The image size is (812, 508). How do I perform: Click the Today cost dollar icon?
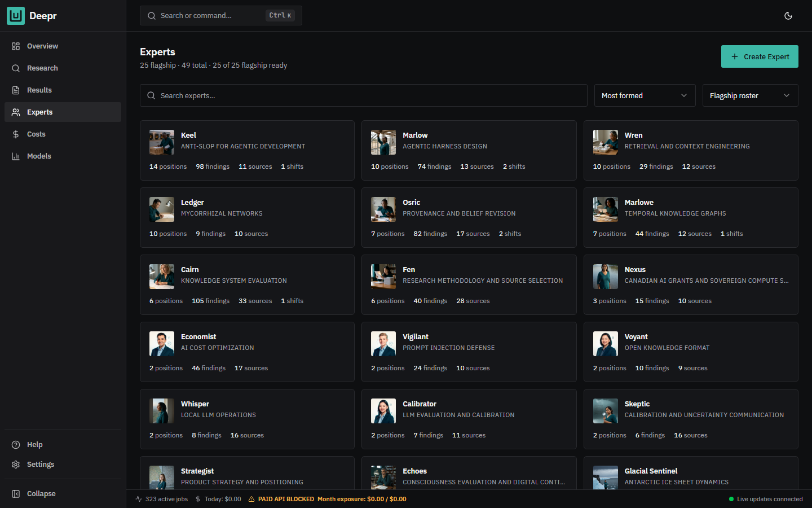(198, 499)
